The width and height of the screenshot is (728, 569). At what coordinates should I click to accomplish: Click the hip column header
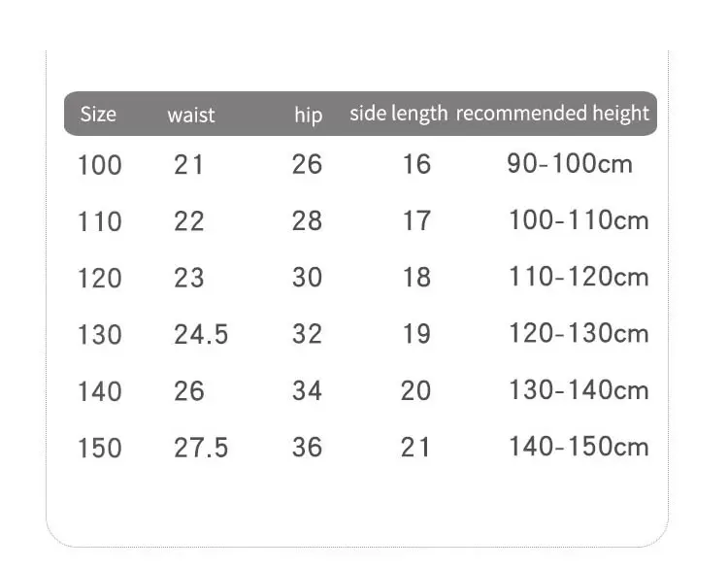[309, 115]
